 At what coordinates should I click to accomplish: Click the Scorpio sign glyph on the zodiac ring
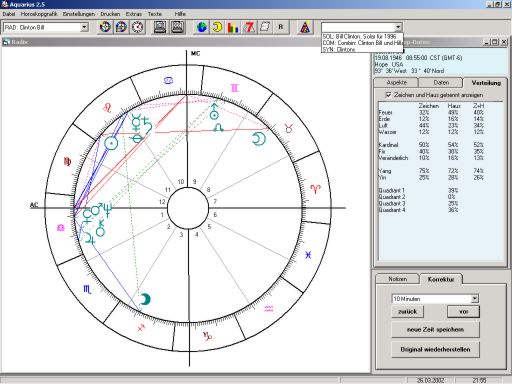(x=87, y=289)
